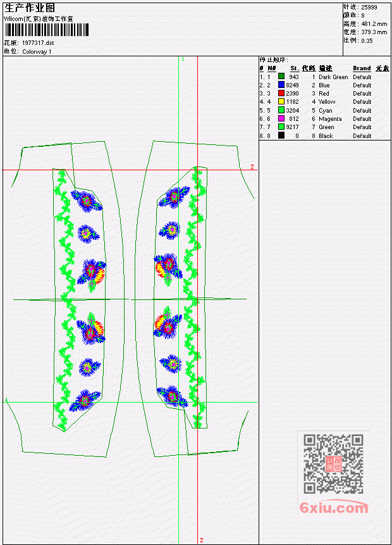Image resolution: width=392 pixels, height=545 pixels.
Task: Click the file name '1977317.dst'
Action: (38, 43)
